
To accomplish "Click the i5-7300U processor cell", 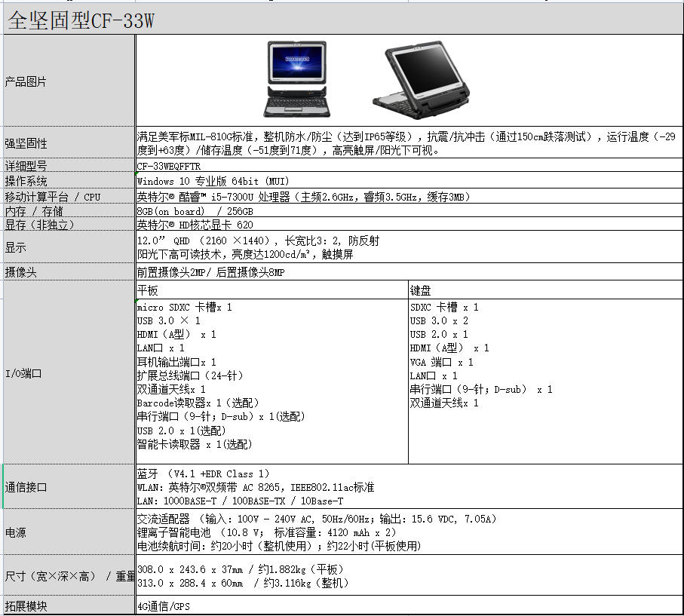I will 409,197.
